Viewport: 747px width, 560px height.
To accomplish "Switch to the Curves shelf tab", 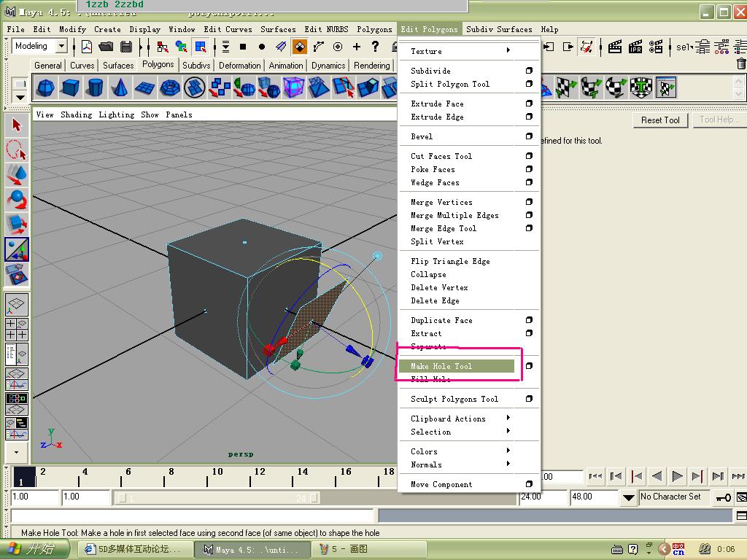I will [82, 65].
